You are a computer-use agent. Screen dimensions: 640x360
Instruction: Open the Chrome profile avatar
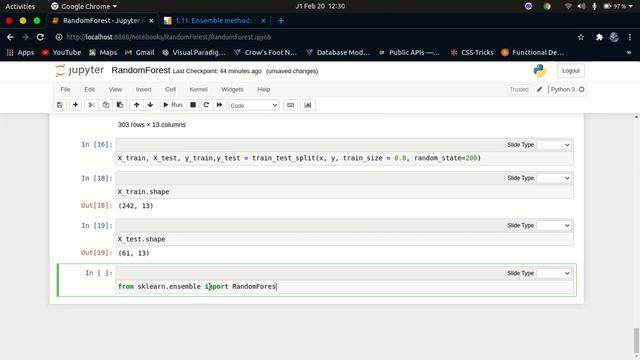pyautogui.click(x=614, y=37)
